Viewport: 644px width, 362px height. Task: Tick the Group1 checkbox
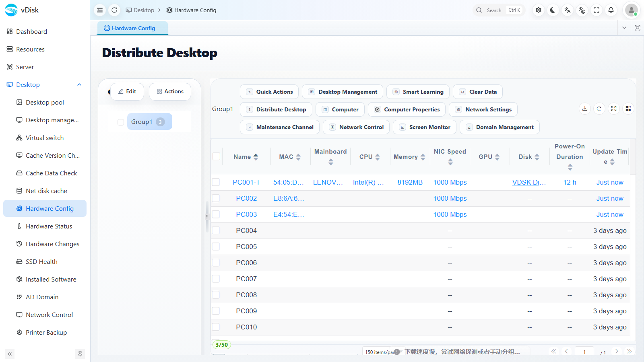[x=121, y=122]
